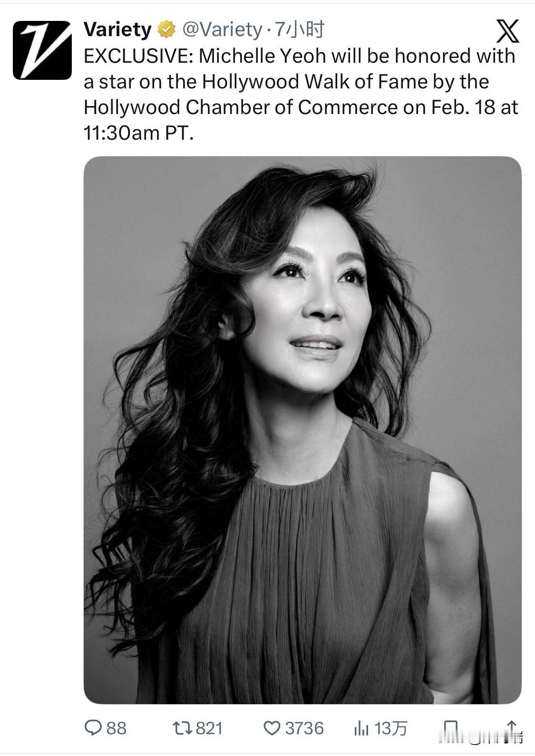Click the Hollywood Walk of Fame text line
This screenshot has width=535, height=756.
[286, 82]
